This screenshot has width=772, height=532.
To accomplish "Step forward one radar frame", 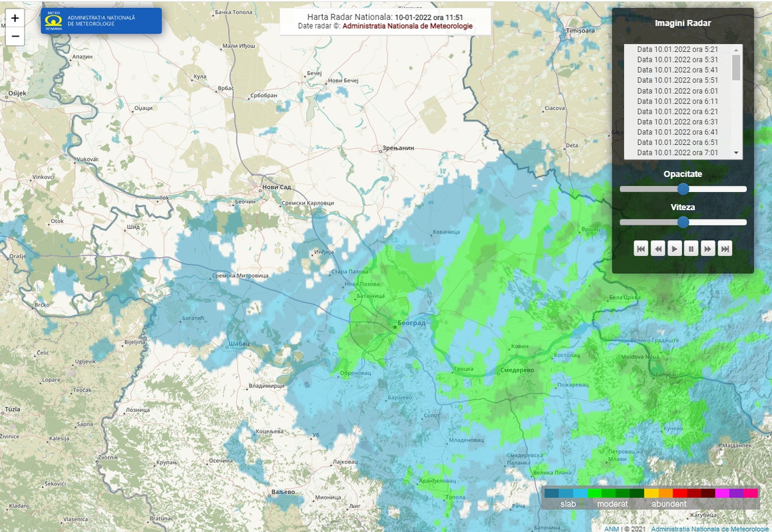I will click(707, 249).
